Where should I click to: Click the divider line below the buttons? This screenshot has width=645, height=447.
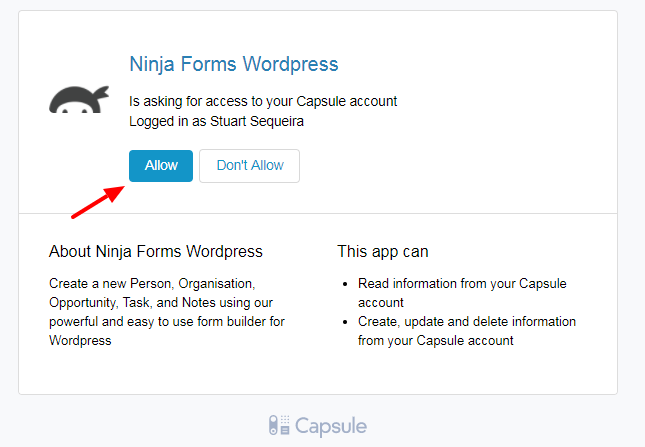[x=317, y=213]
